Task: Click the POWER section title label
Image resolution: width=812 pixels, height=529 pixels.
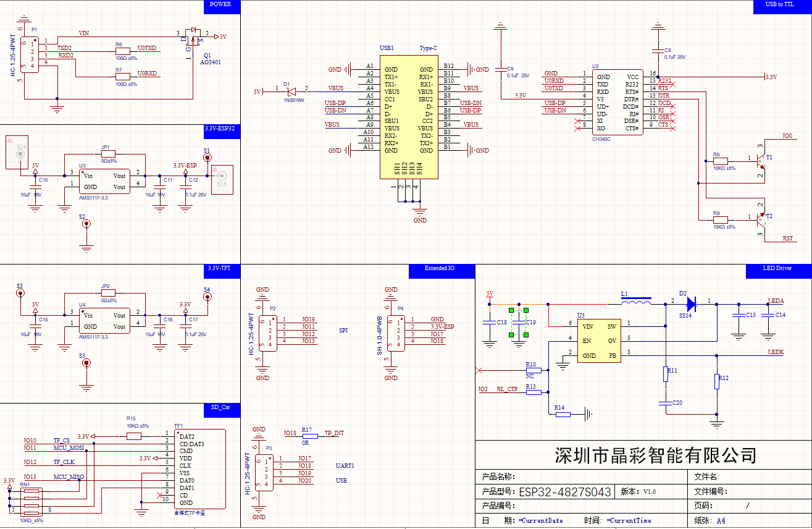Action: (221, 5)
